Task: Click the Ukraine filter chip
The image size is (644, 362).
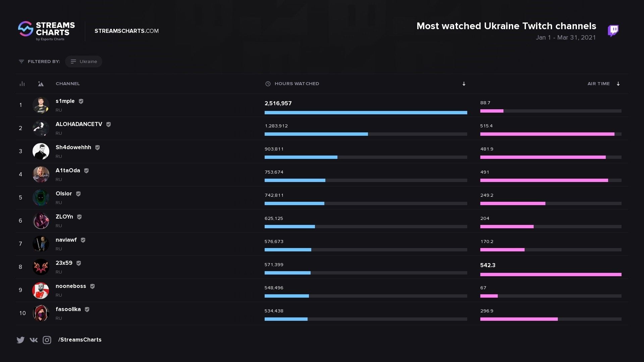Action: click(x=84, y=62)
